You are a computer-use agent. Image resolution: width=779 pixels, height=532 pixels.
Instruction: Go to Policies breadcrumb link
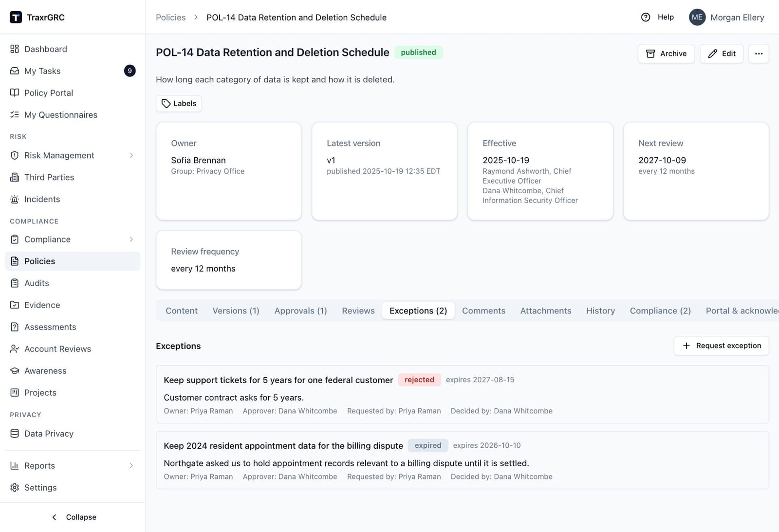tap(170, 18)
